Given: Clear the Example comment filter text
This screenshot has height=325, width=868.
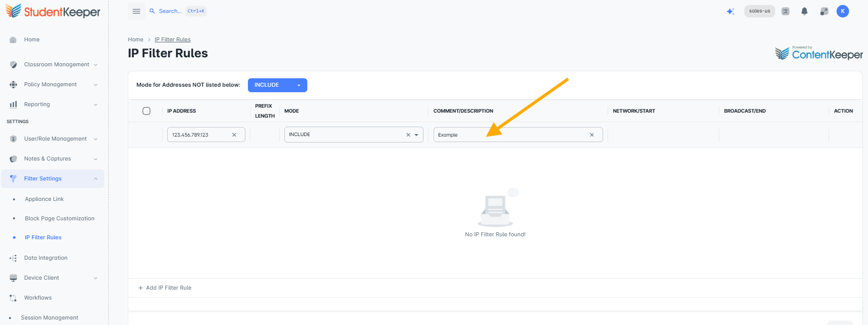Looking at the screenshot, I should pyautogui.click(x=592, y=135).
